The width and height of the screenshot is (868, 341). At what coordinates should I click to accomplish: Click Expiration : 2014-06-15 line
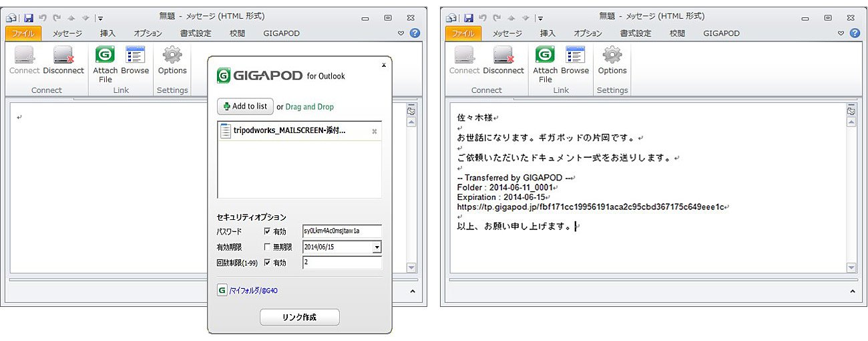501,197
